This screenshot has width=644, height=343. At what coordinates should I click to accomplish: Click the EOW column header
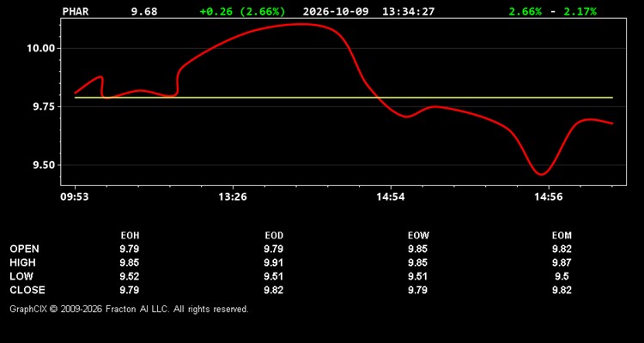click(418, 236)
